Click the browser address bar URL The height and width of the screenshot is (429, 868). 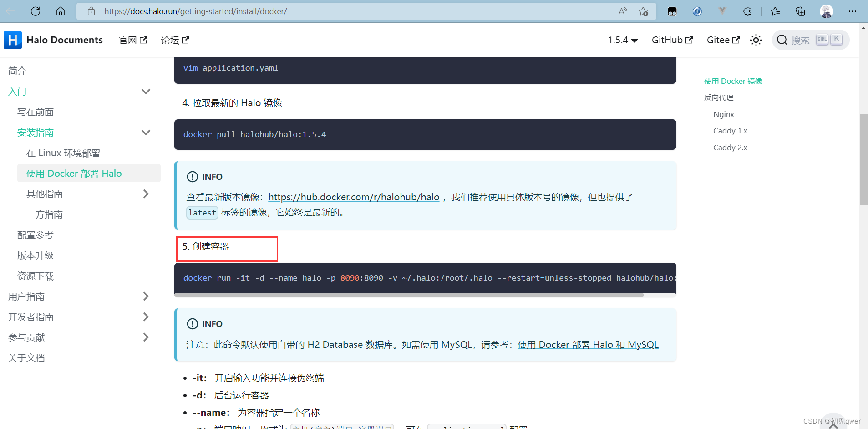point(195,11)
